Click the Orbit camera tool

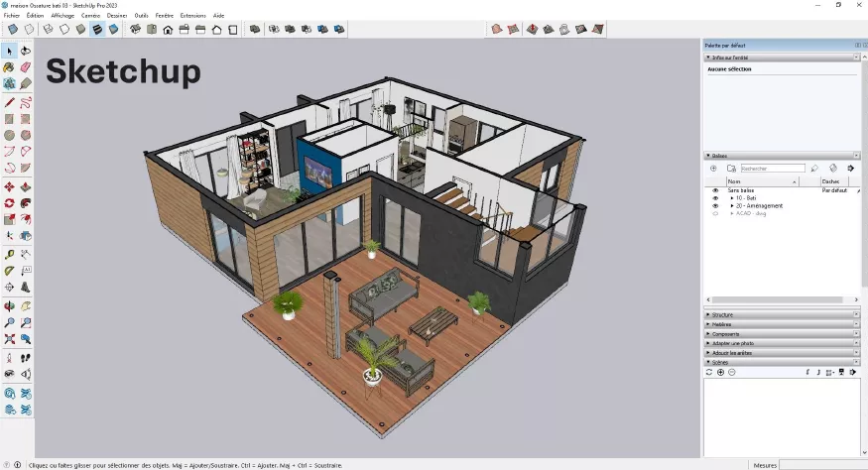point(9,304)
